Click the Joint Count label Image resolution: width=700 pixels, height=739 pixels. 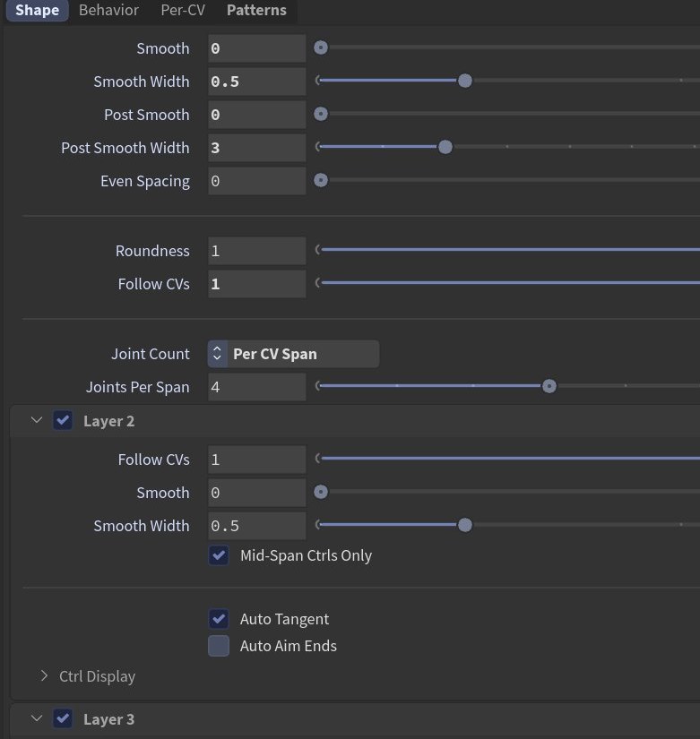(x=151, y=354)
